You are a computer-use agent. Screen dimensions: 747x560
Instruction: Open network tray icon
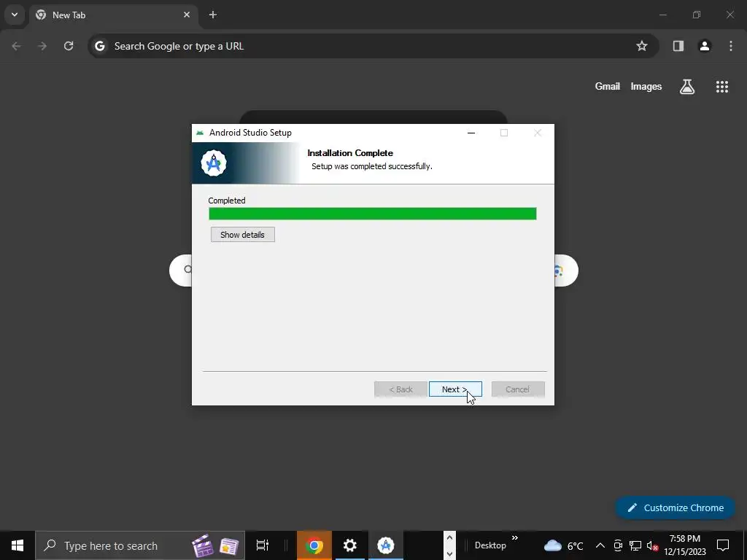635,545
